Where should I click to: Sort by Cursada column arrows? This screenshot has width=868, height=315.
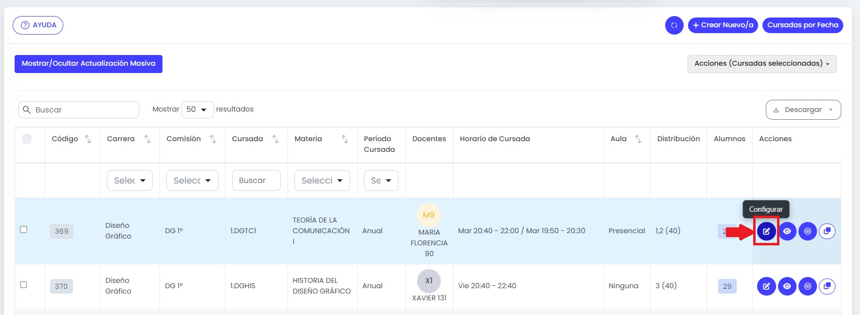tap(275, 139)
